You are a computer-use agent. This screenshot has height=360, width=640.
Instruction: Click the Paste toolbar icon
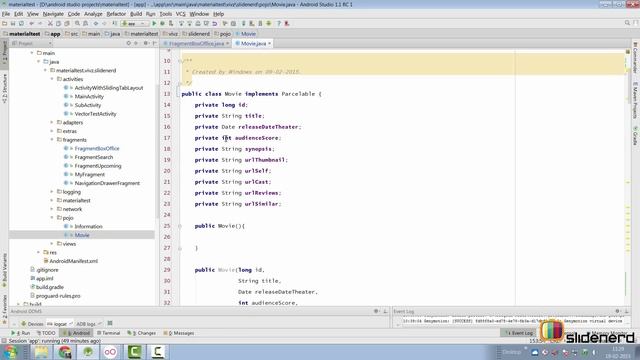(67, 24)
